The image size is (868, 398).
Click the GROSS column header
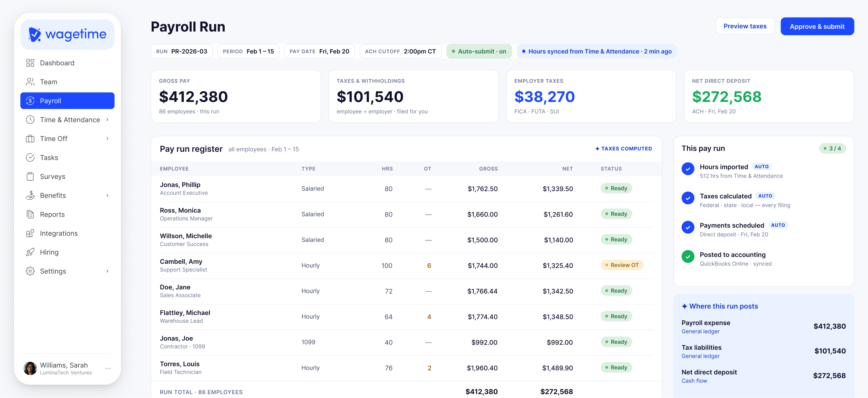(x=488, y=169)
